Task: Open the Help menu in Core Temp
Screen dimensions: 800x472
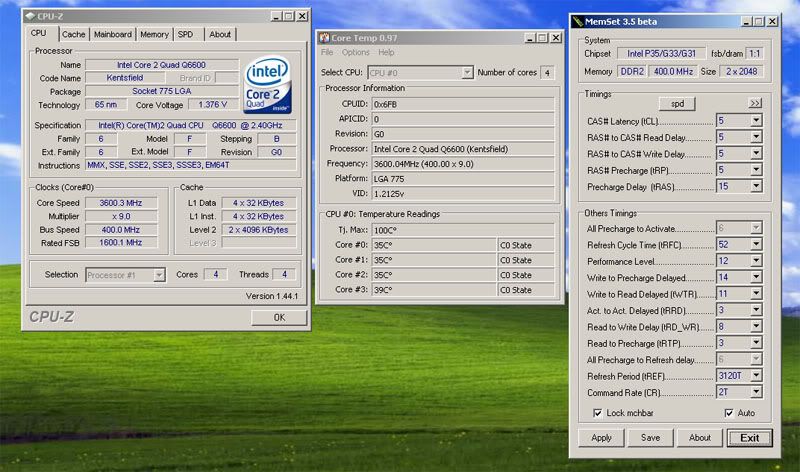Action: click(386, 52)
